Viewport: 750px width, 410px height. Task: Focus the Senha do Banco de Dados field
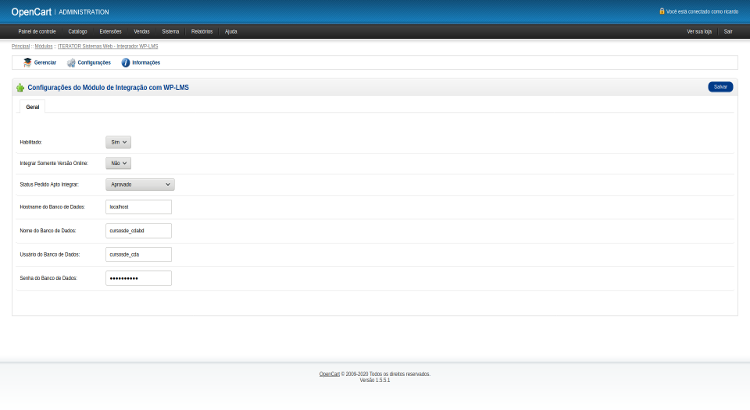tap(138, 278)
